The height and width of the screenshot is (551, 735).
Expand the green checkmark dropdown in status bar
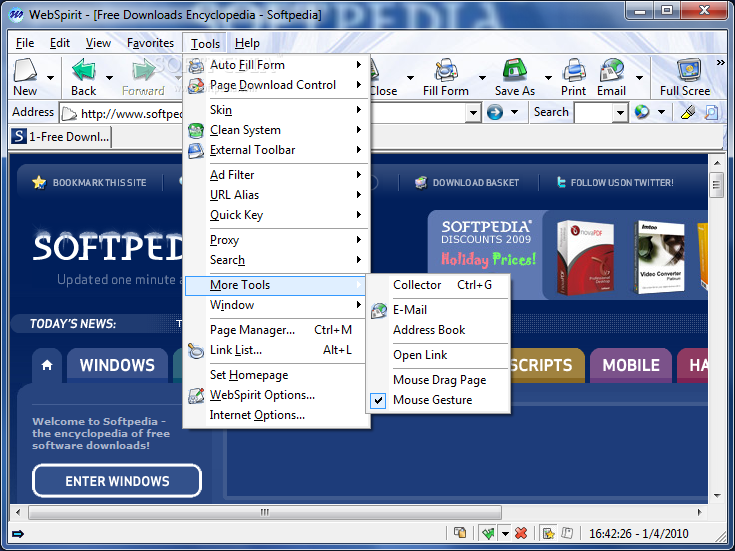coord(505,533)
